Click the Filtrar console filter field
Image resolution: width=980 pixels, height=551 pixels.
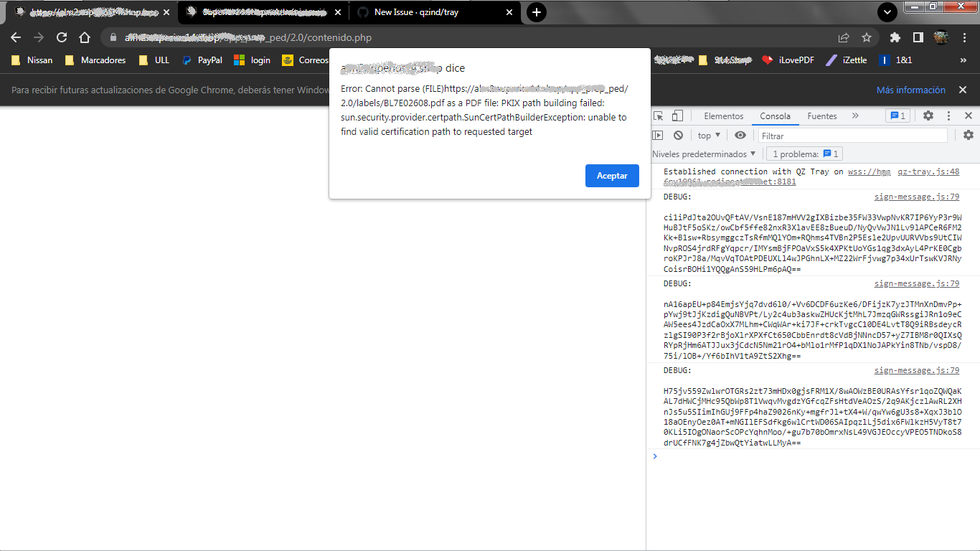pos(853,136)
